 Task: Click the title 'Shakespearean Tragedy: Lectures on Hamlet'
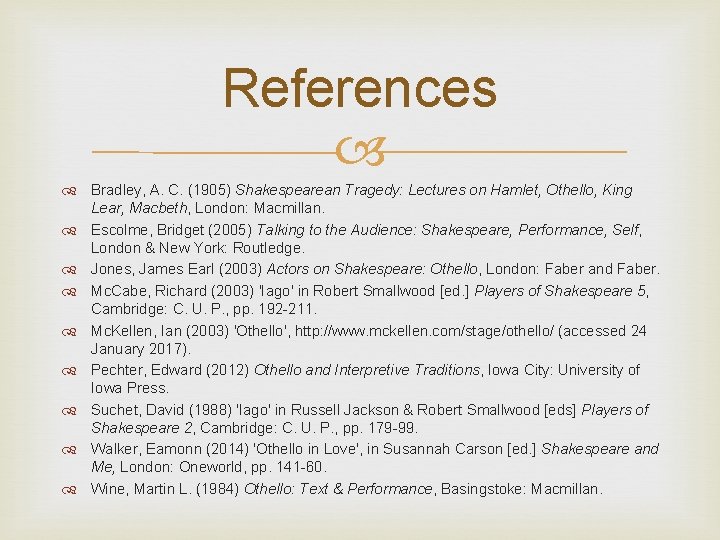pyautogui.click(x=387, y=190)
